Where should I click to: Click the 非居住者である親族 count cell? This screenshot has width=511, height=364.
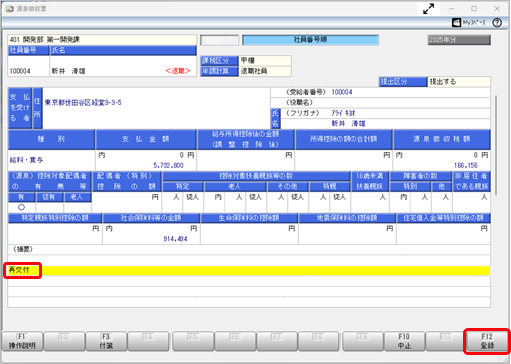[x=471, y=202]
